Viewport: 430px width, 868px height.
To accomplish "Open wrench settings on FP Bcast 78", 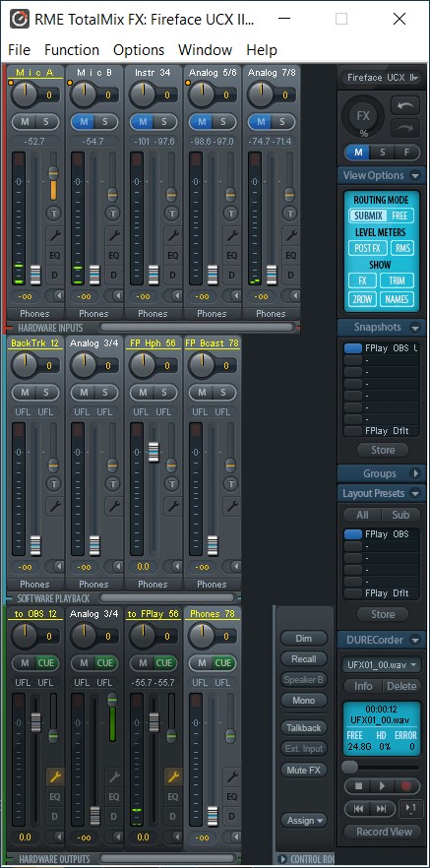I will [x=232, y=506].
